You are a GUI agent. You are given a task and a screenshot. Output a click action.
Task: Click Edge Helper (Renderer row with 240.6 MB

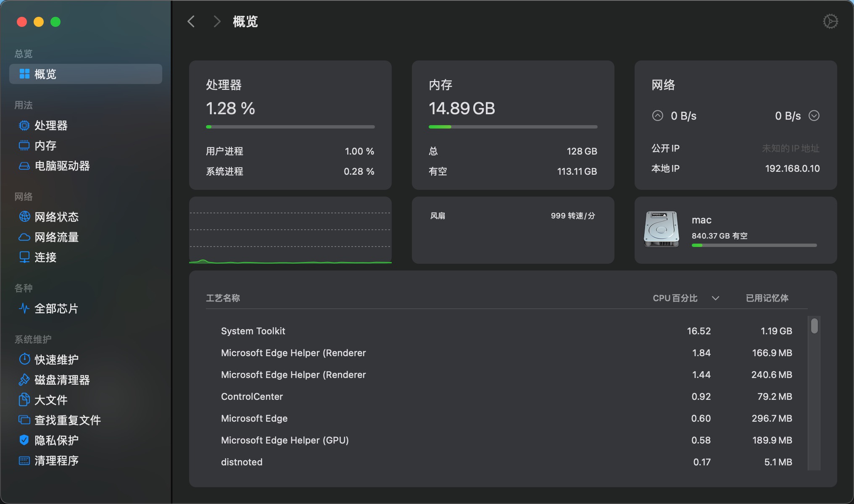point(506,375)
